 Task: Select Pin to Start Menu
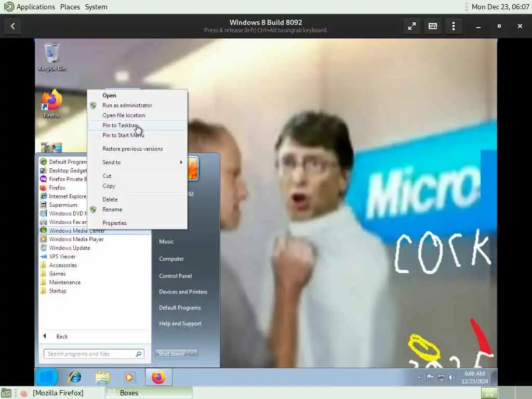[137, 136]
